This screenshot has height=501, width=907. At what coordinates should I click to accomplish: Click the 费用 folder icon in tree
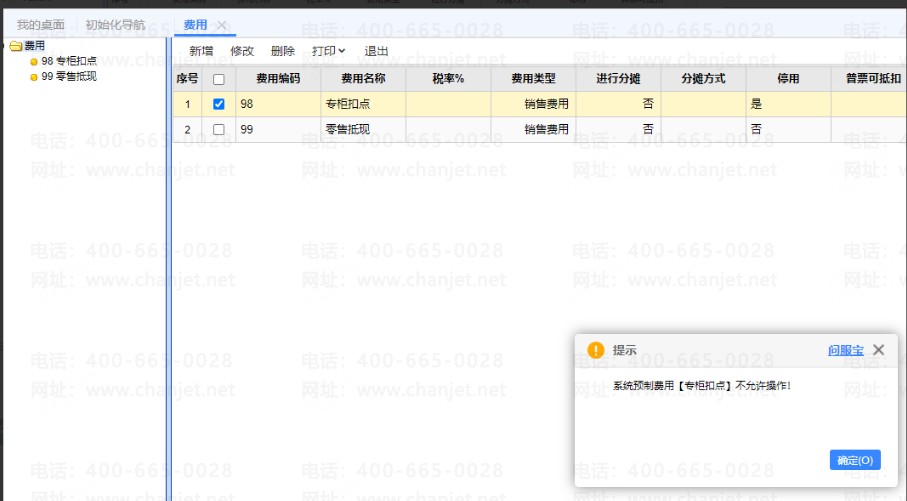point(16,46)
